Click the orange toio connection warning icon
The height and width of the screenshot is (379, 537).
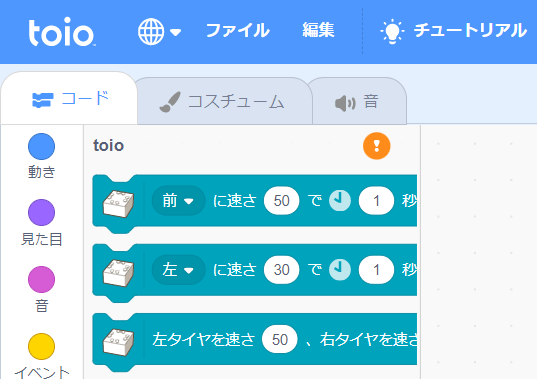pos(377,146)
